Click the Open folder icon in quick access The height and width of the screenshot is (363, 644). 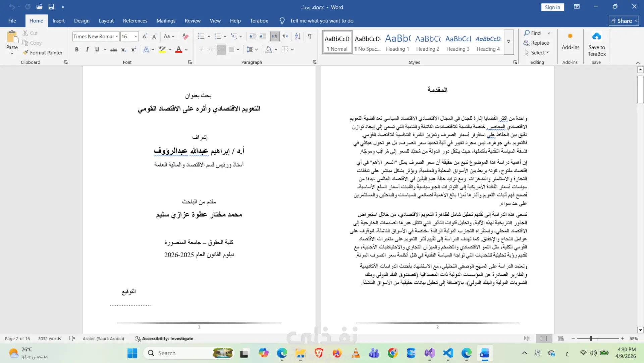pos(39,7)
